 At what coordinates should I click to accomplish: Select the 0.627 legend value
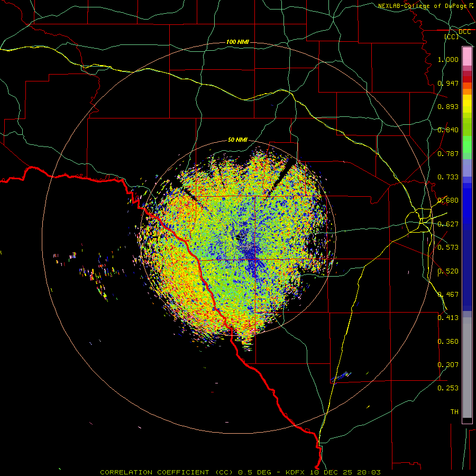[448, 224]
